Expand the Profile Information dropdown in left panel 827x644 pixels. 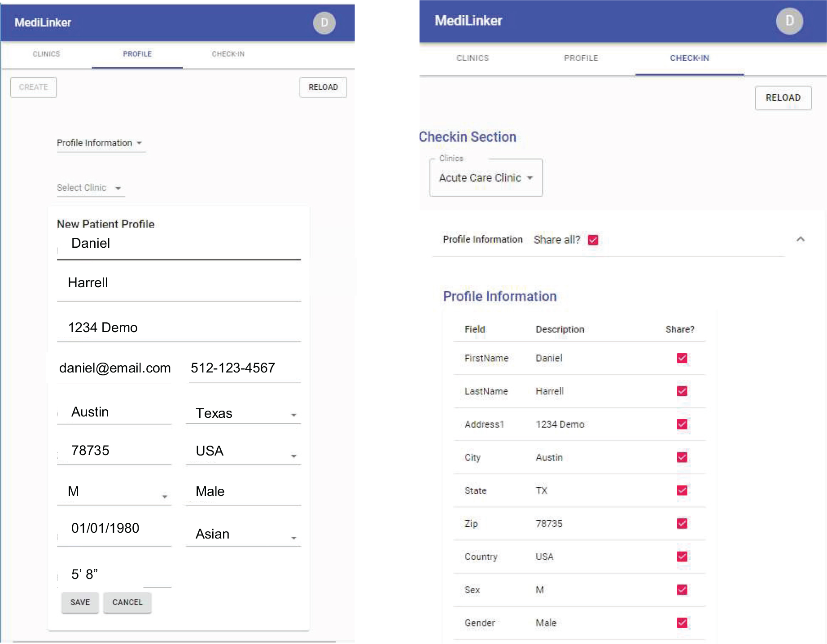(x=100, y=143)
